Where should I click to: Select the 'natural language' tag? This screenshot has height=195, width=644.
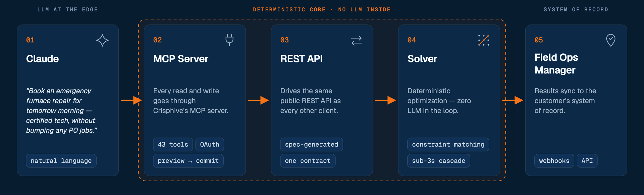coord(61,161)
